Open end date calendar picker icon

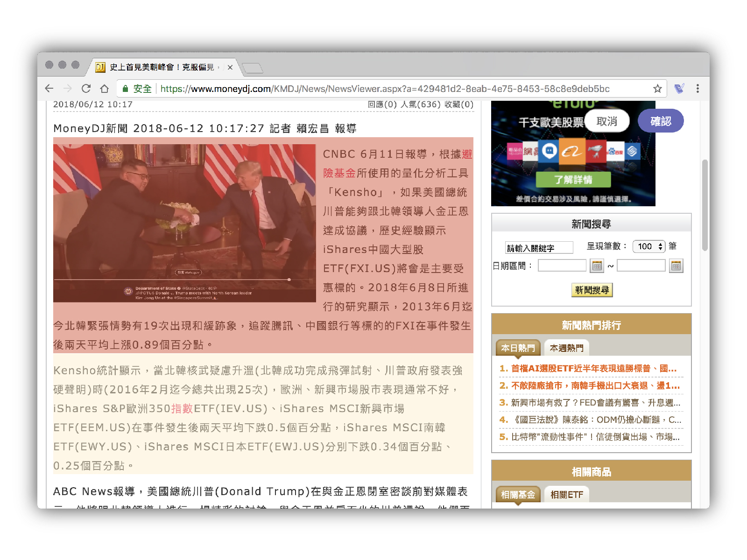click(x=676, y=266)
